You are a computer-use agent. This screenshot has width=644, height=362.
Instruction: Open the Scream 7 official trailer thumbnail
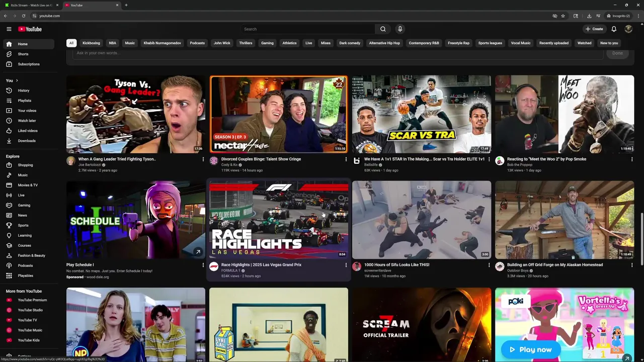click(x=422, y=325)
